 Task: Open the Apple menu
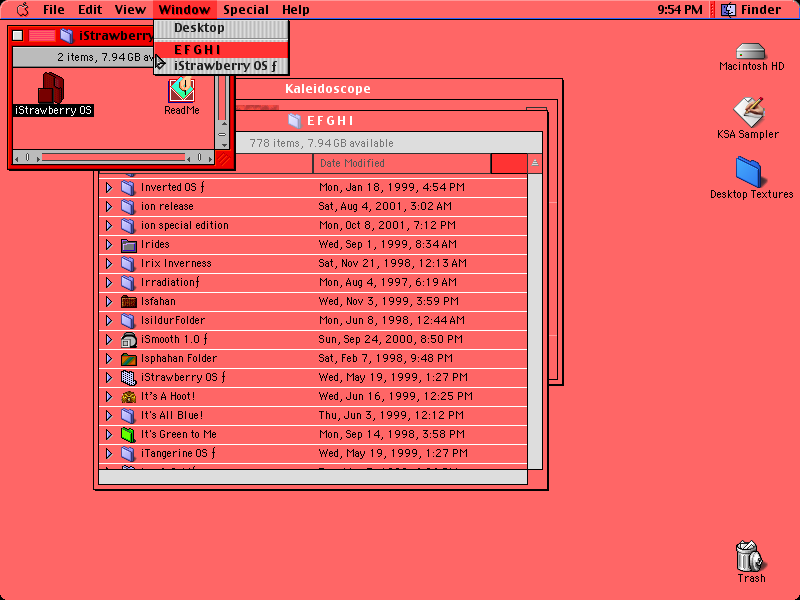(23, 10)
